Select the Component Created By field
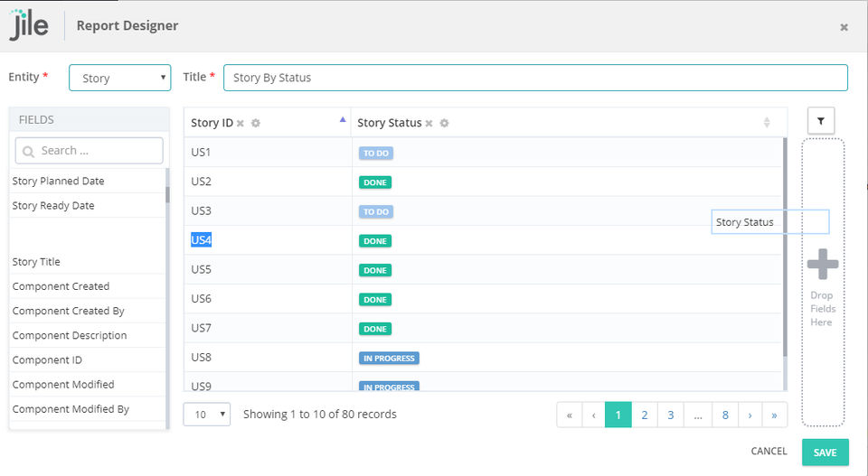 [69, 311]
